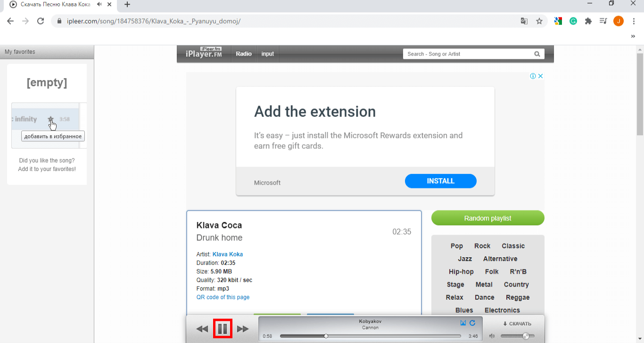Go back in browser history
The width and height of the screenshot is (644, 343).
coord(10,21)
